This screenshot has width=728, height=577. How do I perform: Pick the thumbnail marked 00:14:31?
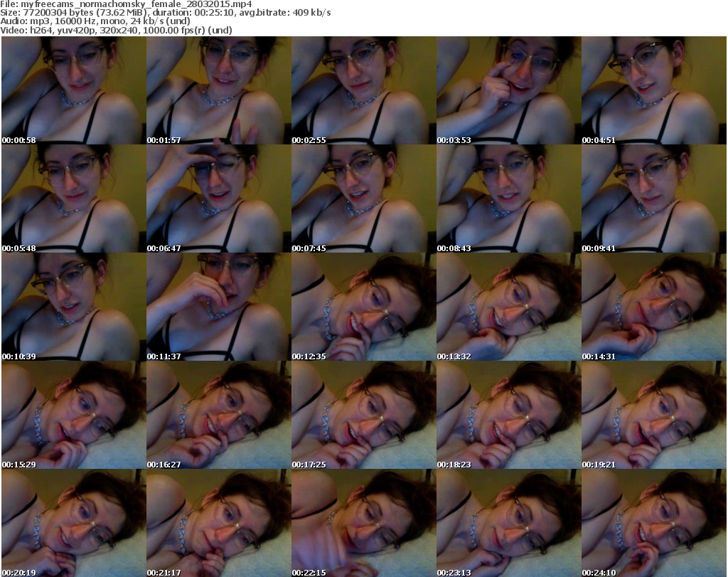(x=654, y=307)
